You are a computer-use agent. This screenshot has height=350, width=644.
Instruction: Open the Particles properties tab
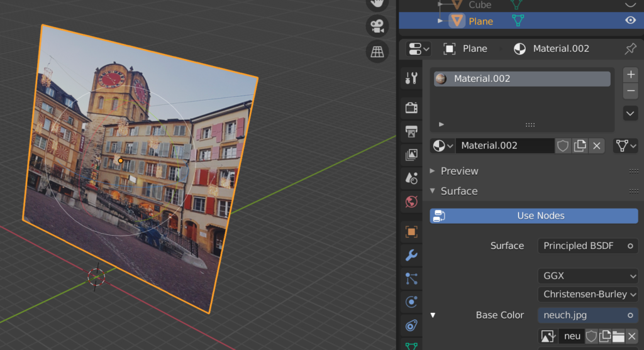coord(411,278)
